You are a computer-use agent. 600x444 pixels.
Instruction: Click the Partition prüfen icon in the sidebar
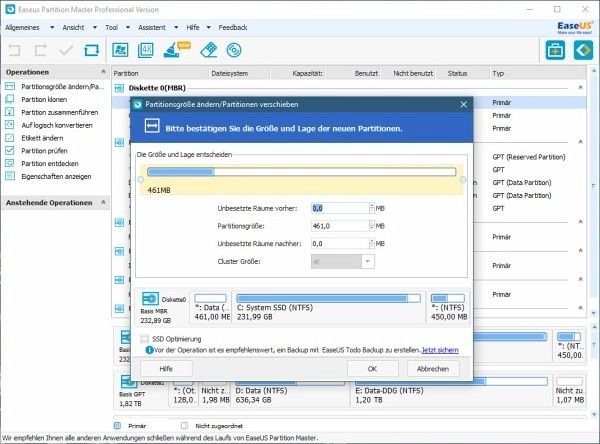(11, 150)
